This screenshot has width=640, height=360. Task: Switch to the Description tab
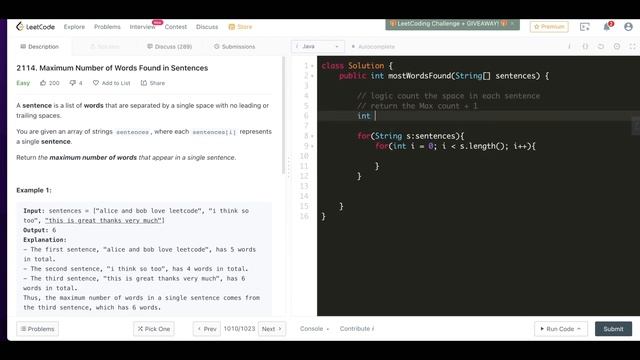pyautogui.click(x=40, y=47)
